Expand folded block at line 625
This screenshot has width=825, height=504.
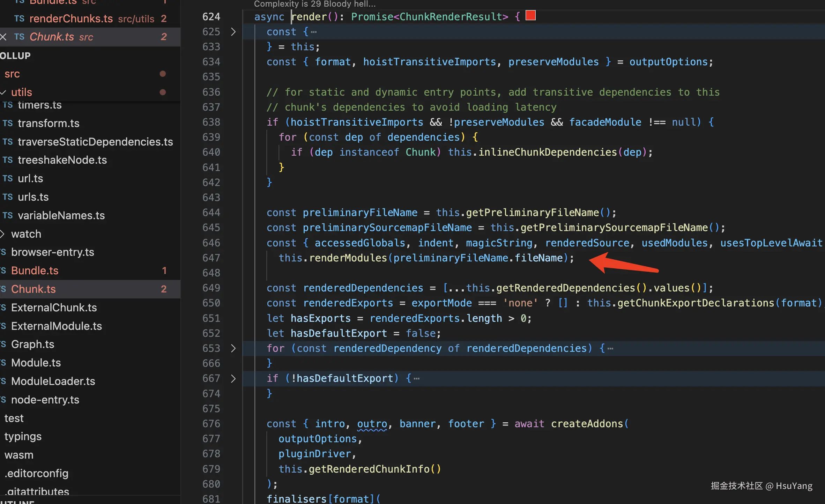pyautogui.click(x=233, y=32)
